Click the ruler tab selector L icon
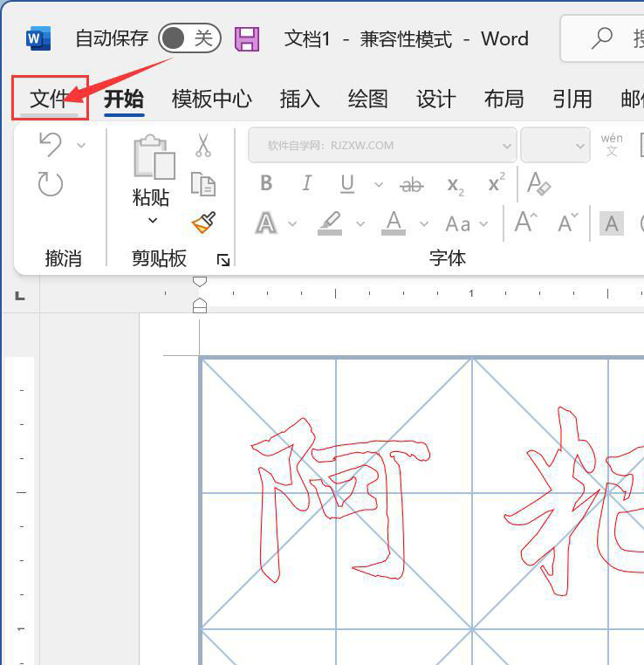Viewport: 644px width, 665px height. coord(20,296)
